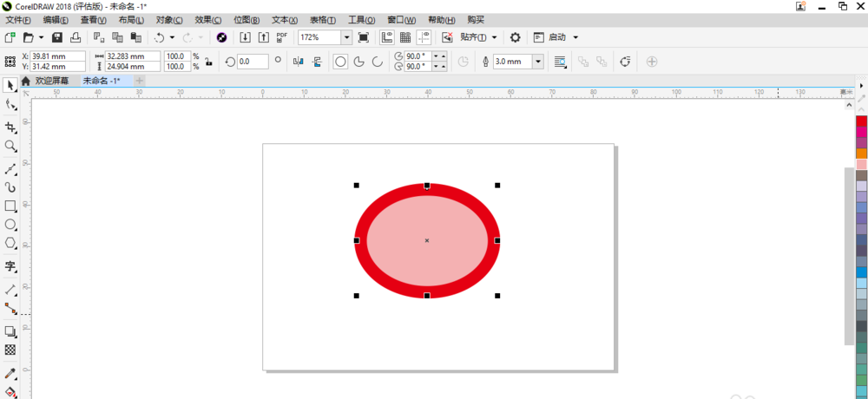The height and width of the screenshot is (399, 868).
Task: Toggle show rulers button
Action: tap(386, 37)
